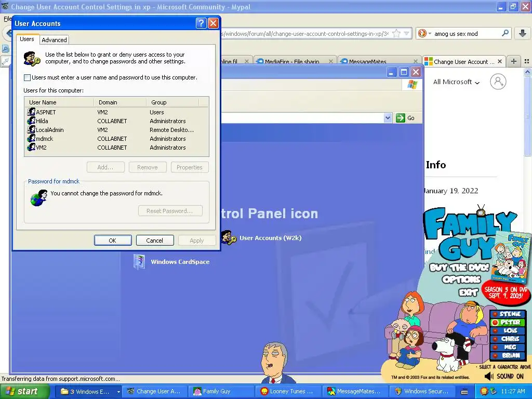Click the Microsoft sign-in account icon
The height and width of the screenshot is (399, 532).
pyautogui.click(x=498, y=82)
